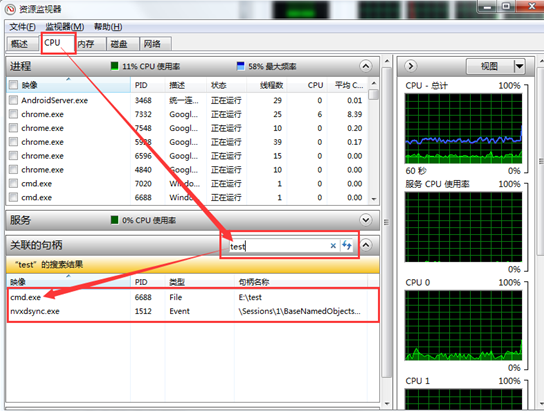Collapse the Associated Handles section
The height and width of the screenshot is (411, 544).
click(366, 245)
